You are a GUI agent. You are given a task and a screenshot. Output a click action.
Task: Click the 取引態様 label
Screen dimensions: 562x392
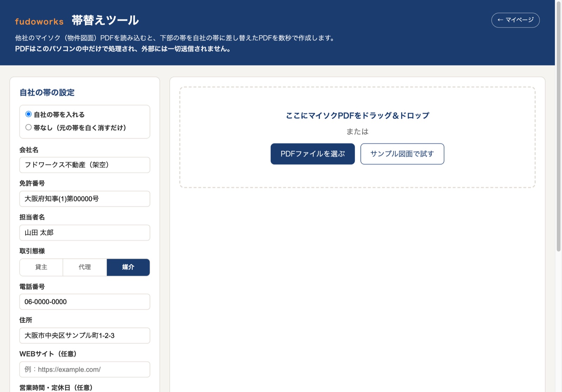(x=32, y=251)
